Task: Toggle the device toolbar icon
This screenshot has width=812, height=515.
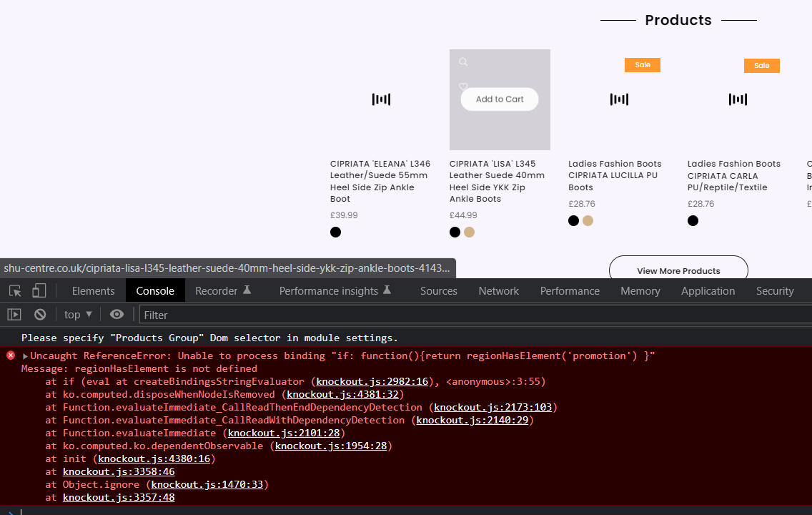Action: click(39, 290)
